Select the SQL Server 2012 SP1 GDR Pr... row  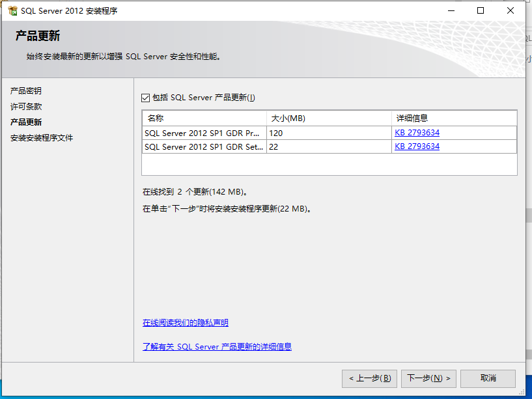point(329,133)
